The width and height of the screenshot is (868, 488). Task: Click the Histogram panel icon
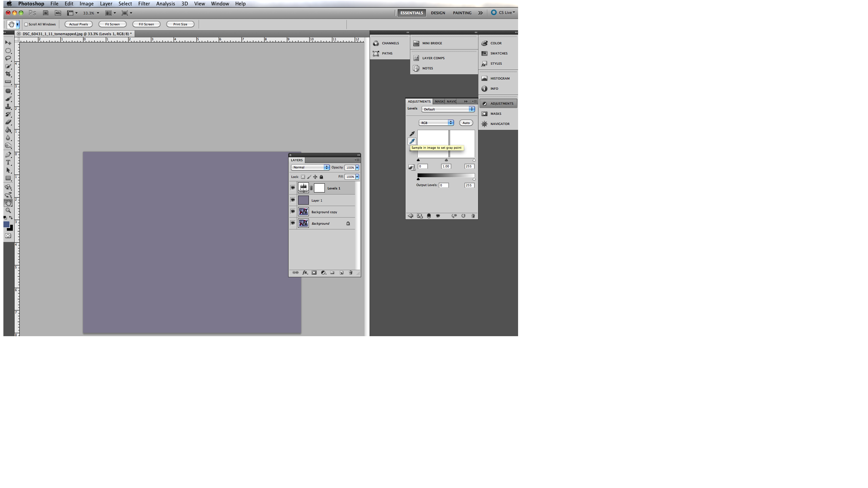pyautogui.click(x=485, y=78)
